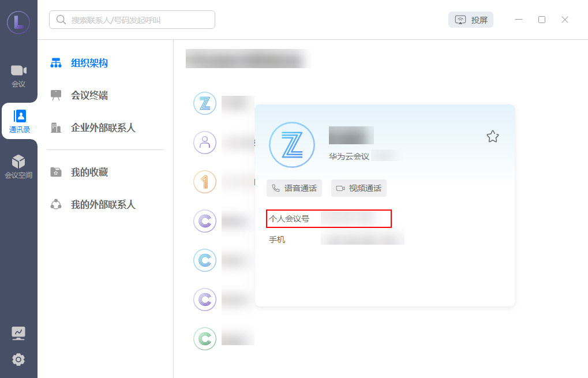This screenshot has height=378, width=588.
Task: Start a 语音通话 voice call
Action: 294,188
